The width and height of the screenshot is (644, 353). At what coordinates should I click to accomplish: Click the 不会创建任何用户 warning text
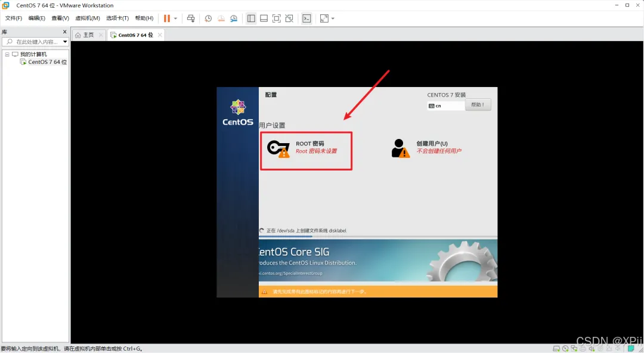[439, 151]
